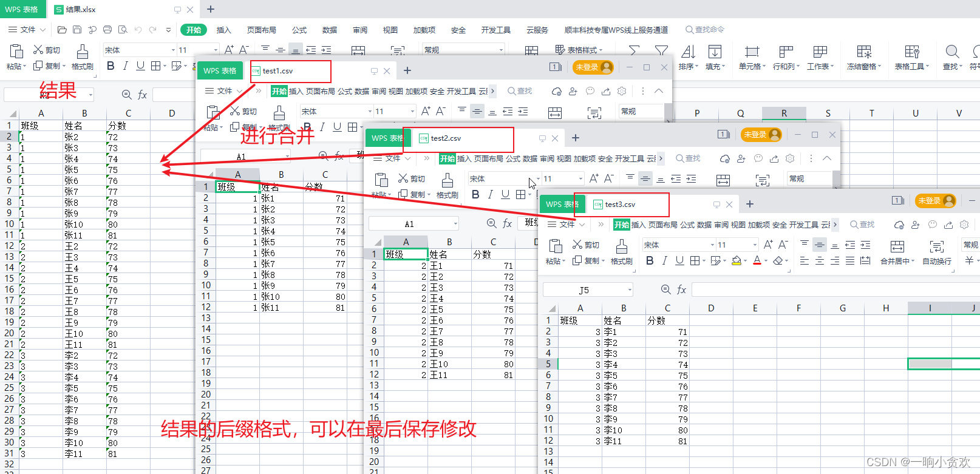This screenshot has height=474, width=980.
Task: Click 格式刷 format painter in 结果.xlsx ribbon
Action: click(x=83, y=58)
